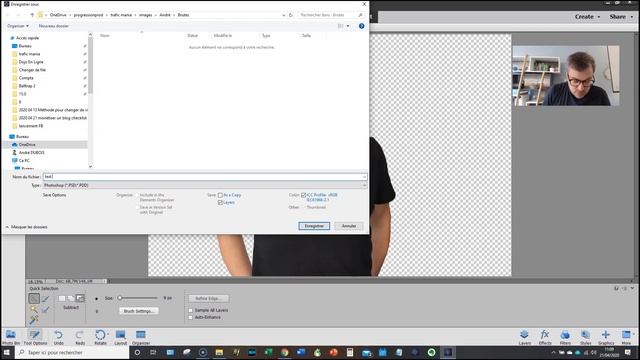The image size is (640, 360).
Task: Select OneDrive in the navigation tree
Action: (x=27, y=144)
